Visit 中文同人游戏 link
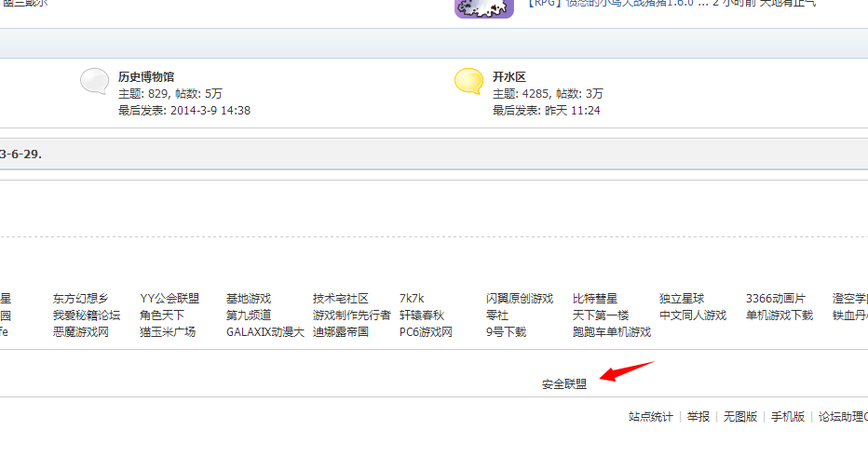This screenshot has height=470, width=868. click(x=693, y=316)
